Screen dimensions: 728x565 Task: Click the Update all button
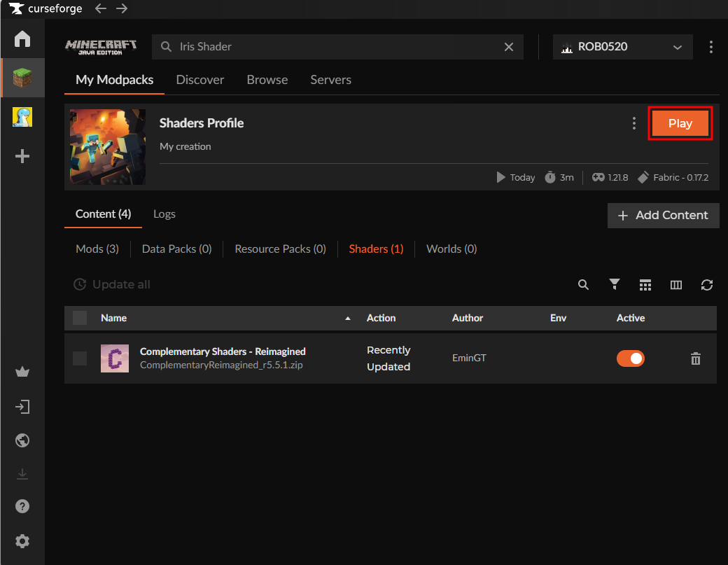tap(112, 284)
